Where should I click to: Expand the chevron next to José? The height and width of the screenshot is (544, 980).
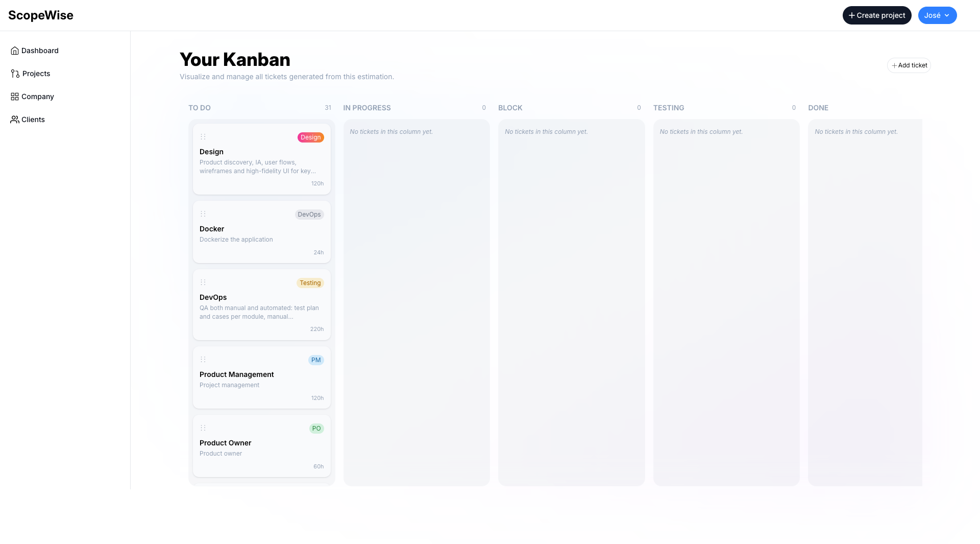pos(948,15)
